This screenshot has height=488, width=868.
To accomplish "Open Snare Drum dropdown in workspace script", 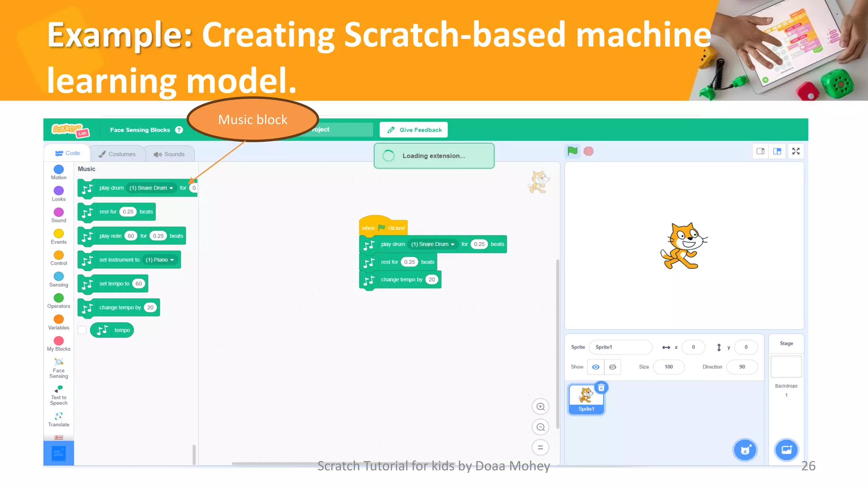I will (x=433, y=244).
